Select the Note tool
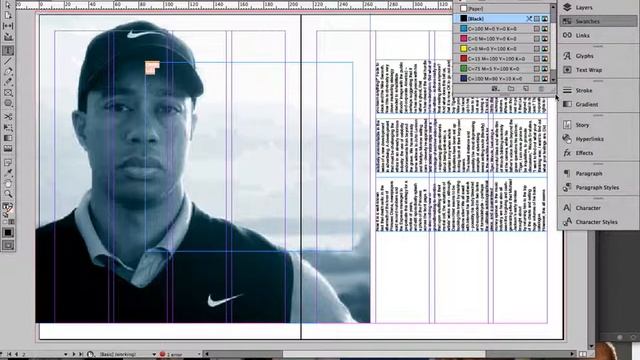This screenshot has height=360, width=640. coord(8,163)
